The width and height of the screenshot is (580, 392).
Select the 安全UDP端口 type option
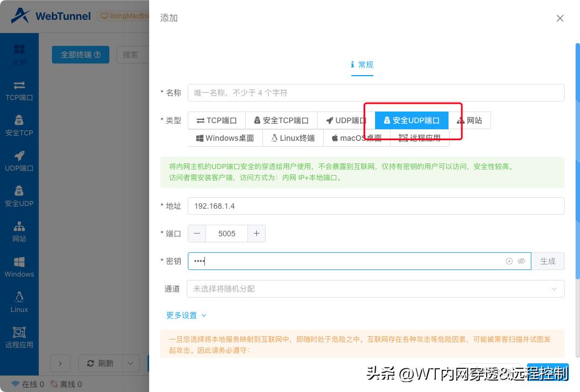pos(411,120)
